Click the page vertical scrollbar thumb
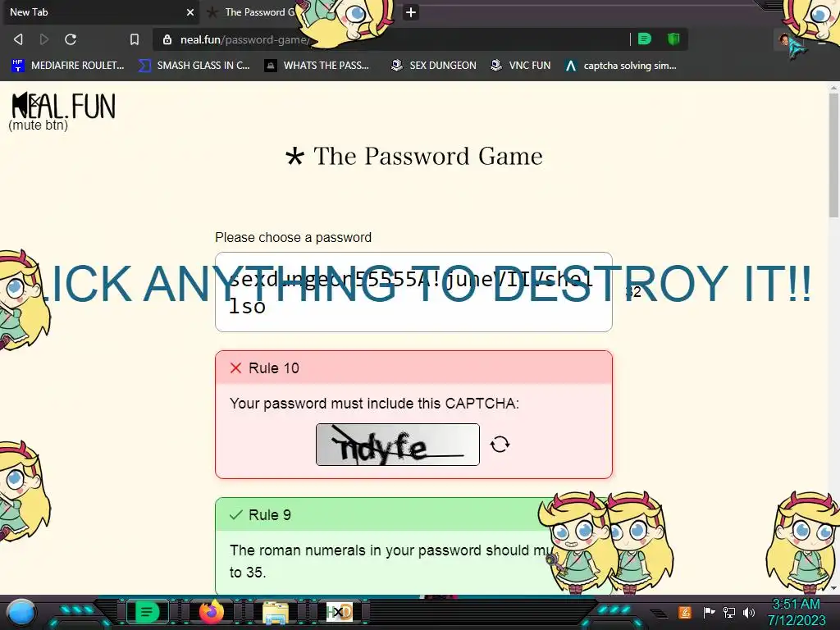Image resolution: width=840 pixels, height=630 pixels. tap(833, 155)
